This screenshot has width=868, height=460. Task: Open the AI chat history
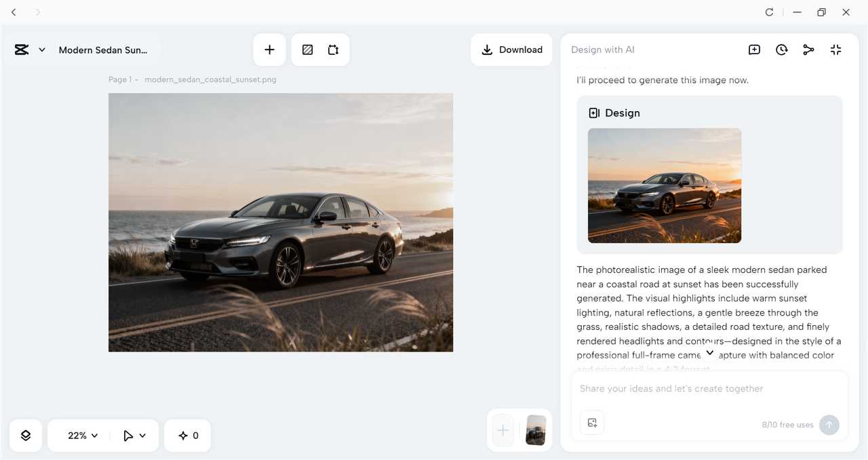pos(781,49)
